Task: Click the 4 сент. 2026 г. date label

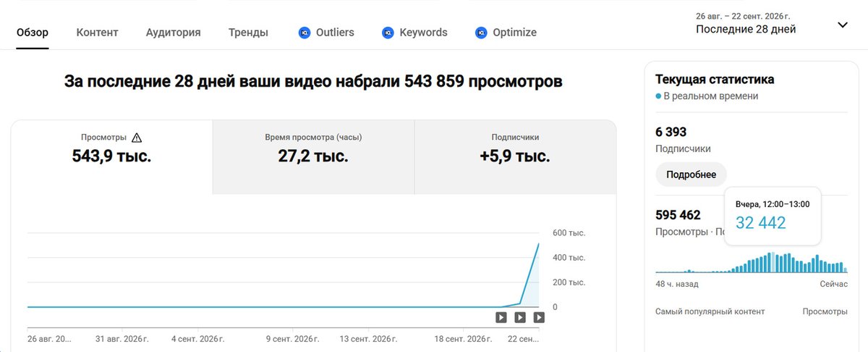Action: pyautogui.click(x=197, y=339)
